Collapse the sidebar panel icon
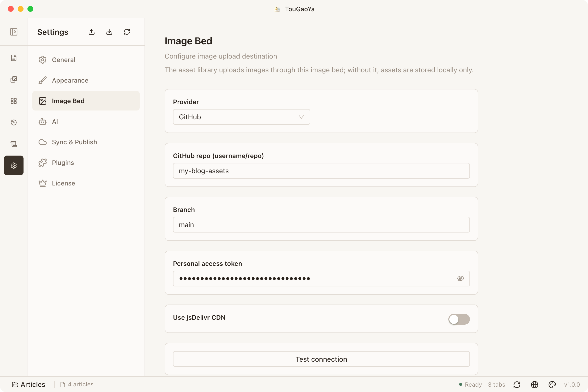The height and width of the screenshot is (392, 588). click(x=13, y=32)
